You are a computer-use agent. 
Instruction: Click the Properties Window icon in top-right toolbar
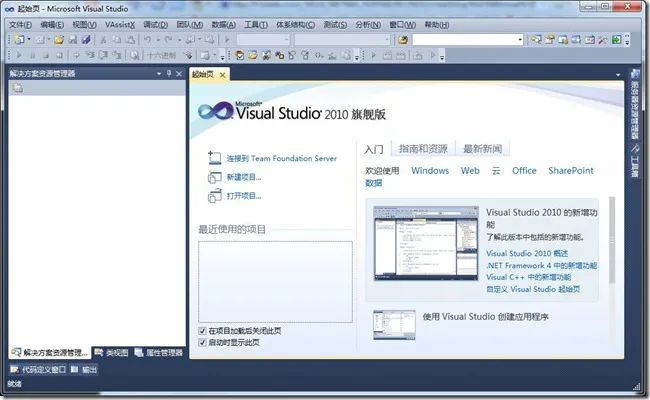550,40
